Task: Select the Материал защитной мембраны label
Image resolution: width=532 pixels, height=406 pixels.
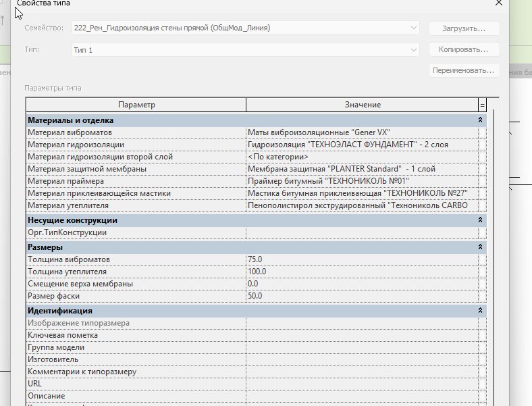Action: click(x=87, y=169)
